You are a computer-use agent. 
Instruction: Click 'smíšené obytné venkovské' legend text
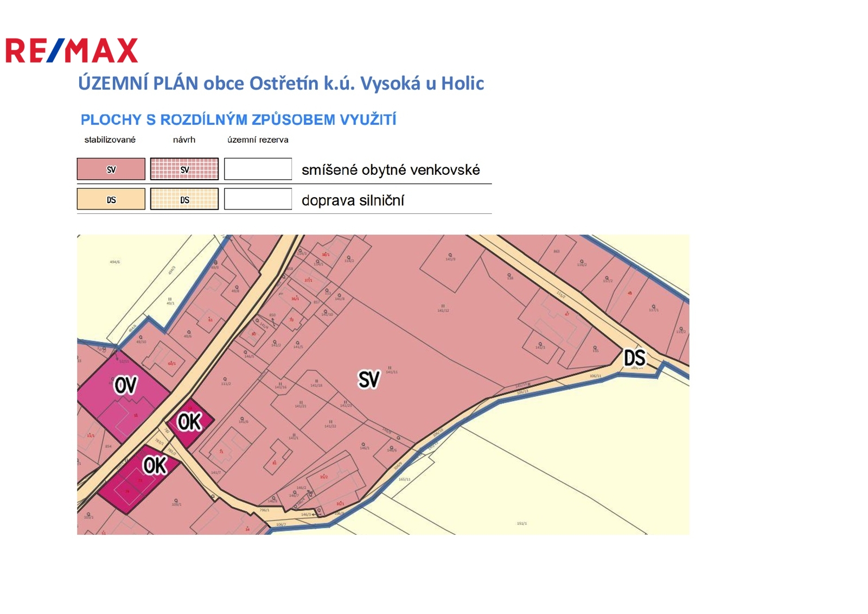click(391, 170)
